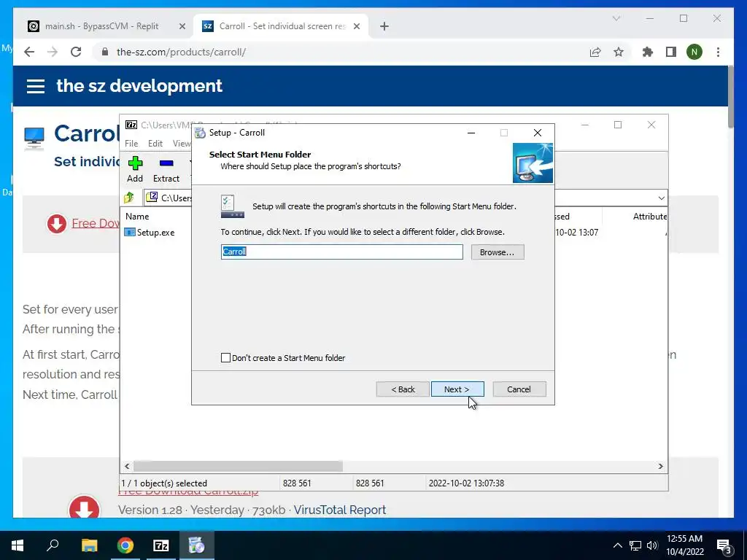This screenshot has width=747, height=560.
Task: Click the site lock icon
Action: [105, 52]
